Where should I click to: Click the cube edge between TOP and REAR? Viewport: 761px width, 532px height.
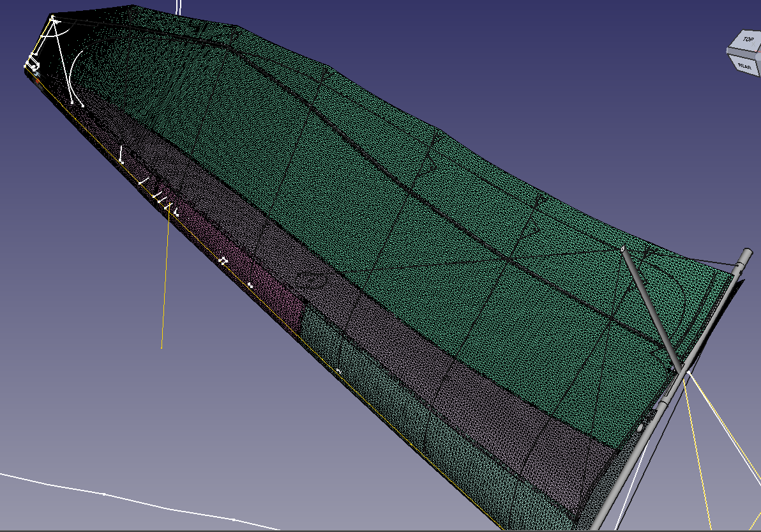click(741, 55)
